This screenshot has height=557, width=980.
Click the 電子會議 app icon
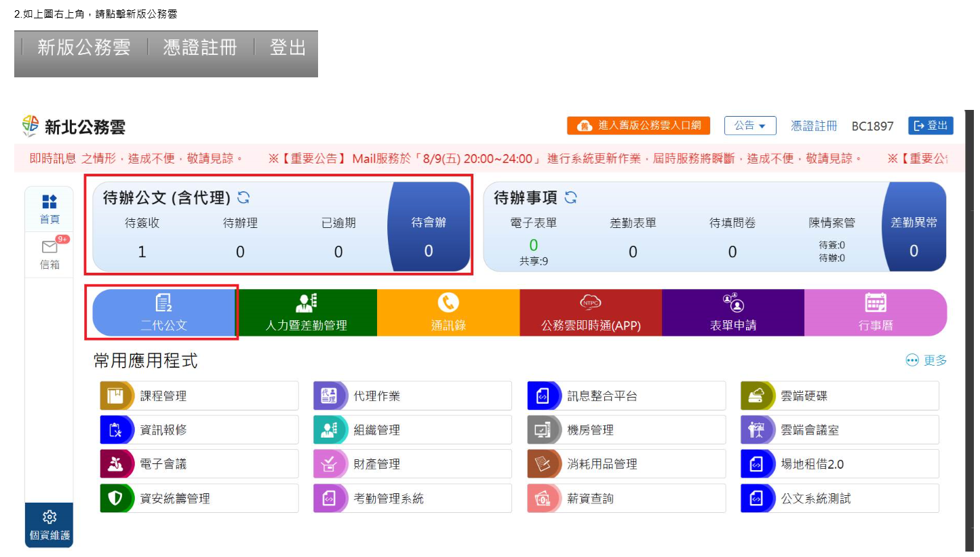coord(115,464)
